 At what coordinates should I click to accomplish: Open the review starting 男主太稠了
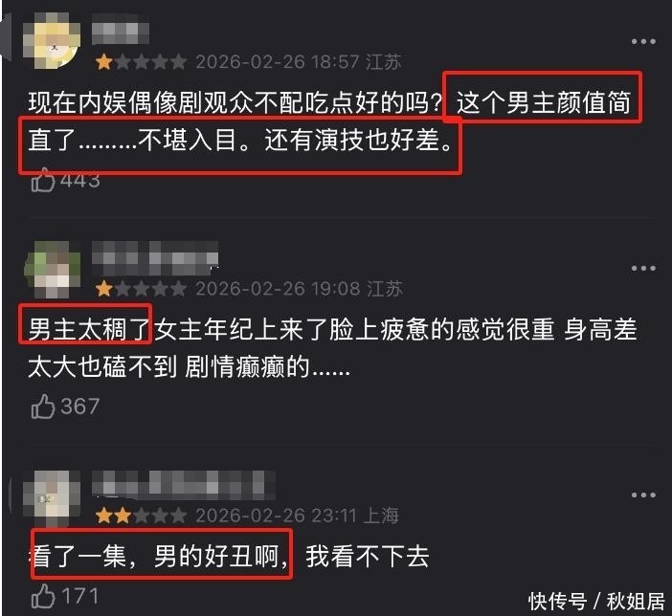point(332,348)
